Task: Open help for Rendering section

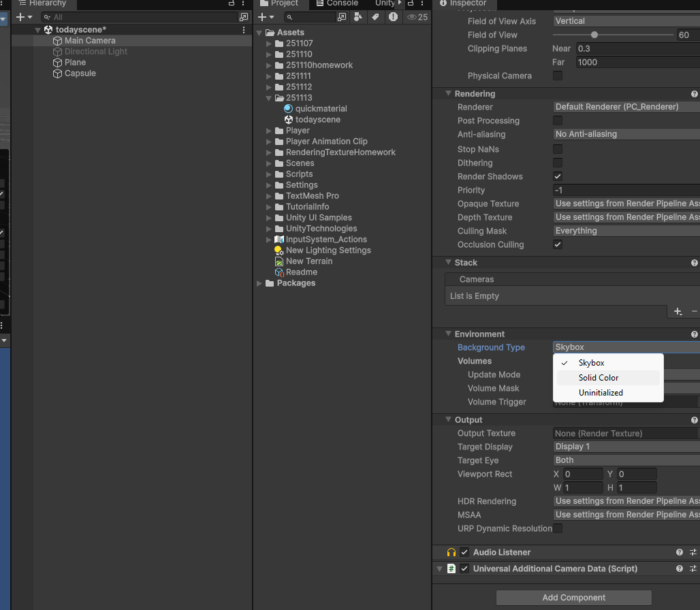Action: 694,94
